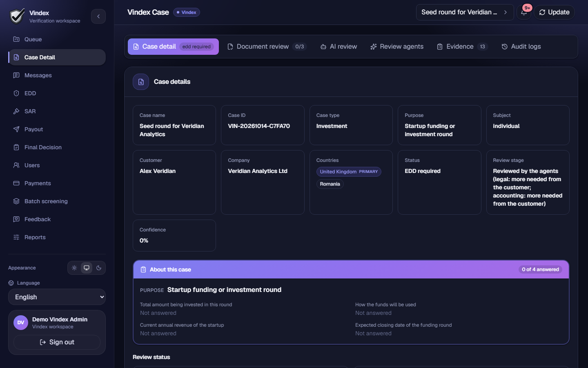
Task: Click the Update button
Action: (554, 12)
